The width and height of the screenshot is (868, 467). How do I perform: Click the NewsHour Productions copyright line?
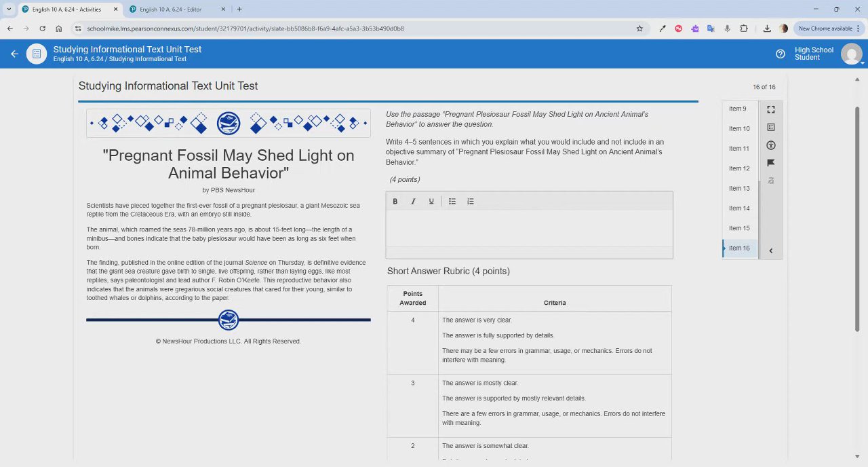point(228,341)
